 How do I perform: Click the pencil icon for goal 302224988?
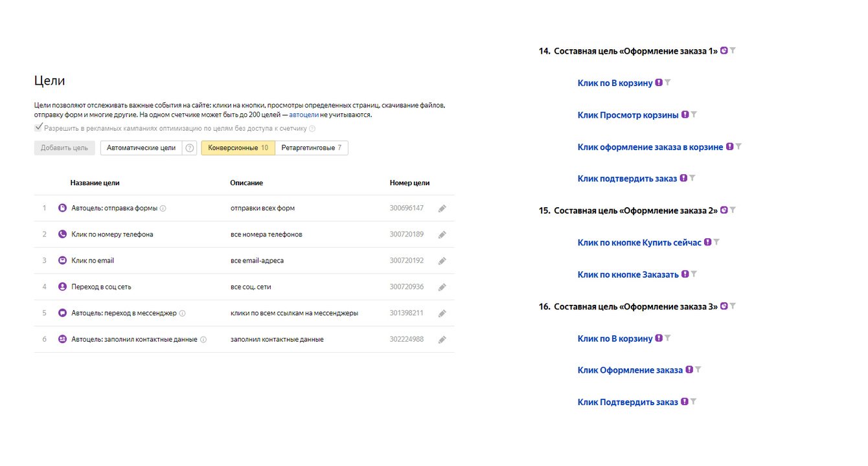pos(442,340)
